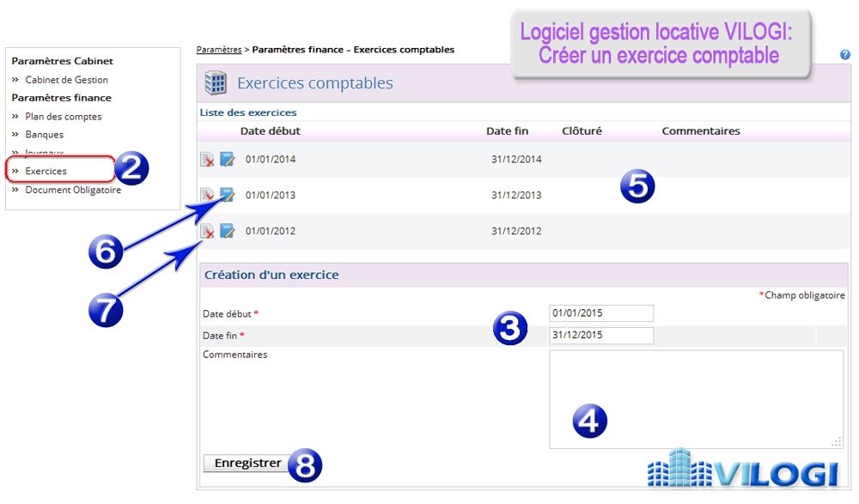Delete the 01/01/2012 exercice row
The width and height of the screenshot is (859, 504).
click(x=207, y=231)
